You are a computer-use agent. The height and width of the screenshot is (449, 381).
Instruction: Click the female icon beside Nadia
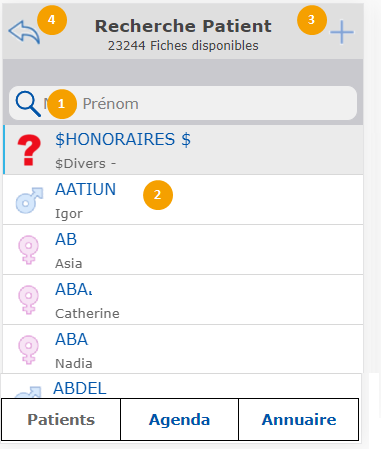click(x=28, y=349)
